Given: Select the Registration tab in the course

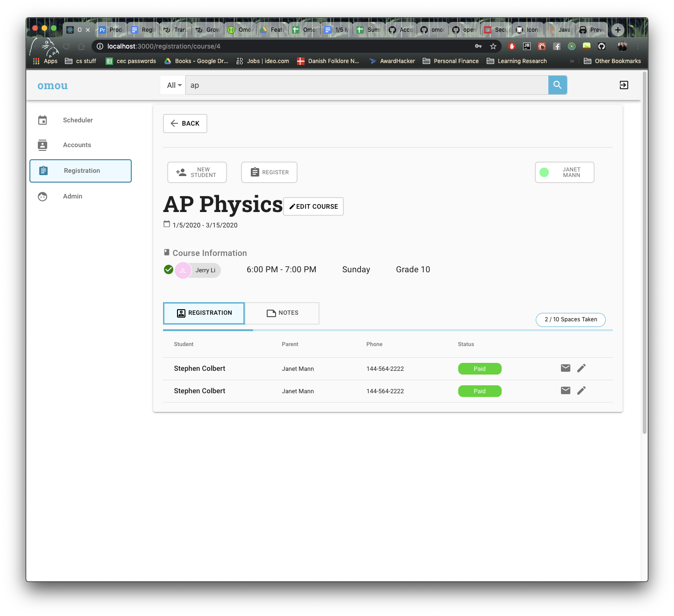Looking at the screenshot, I should (204, 313).
